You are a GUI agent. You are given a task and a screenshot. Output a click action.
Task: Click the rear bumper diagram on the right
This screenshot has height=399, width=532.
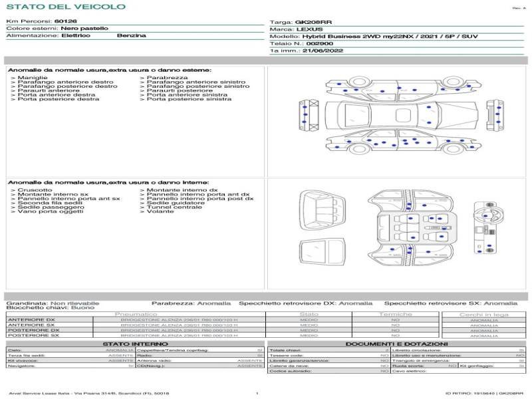(x=492, y=114)
